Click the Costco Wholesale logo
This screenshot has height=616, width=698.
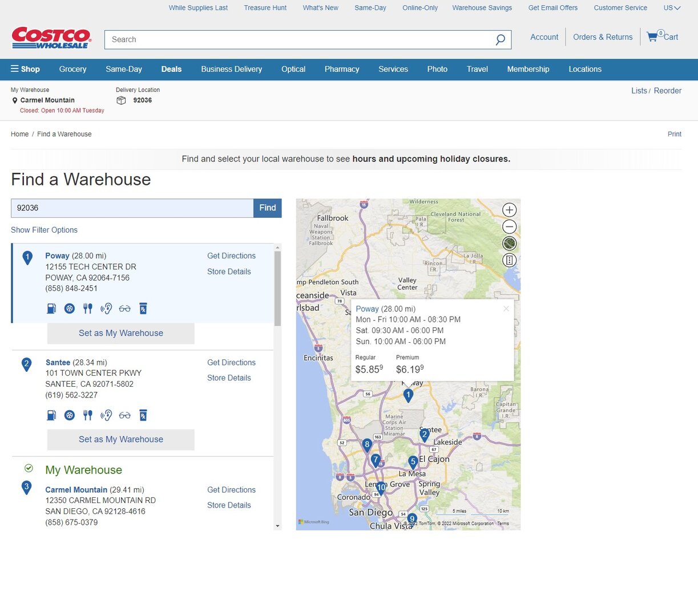click(51, 38)
